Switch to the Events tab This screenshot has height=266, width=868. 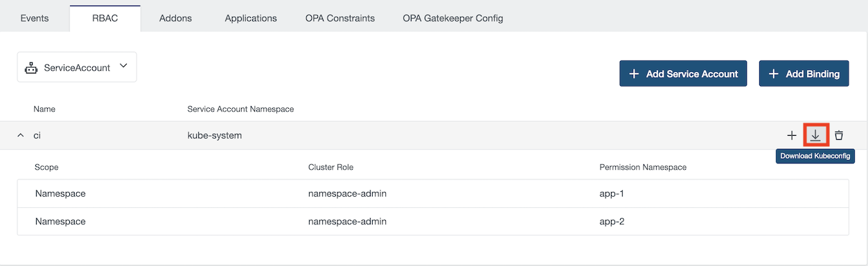point(35,18)
